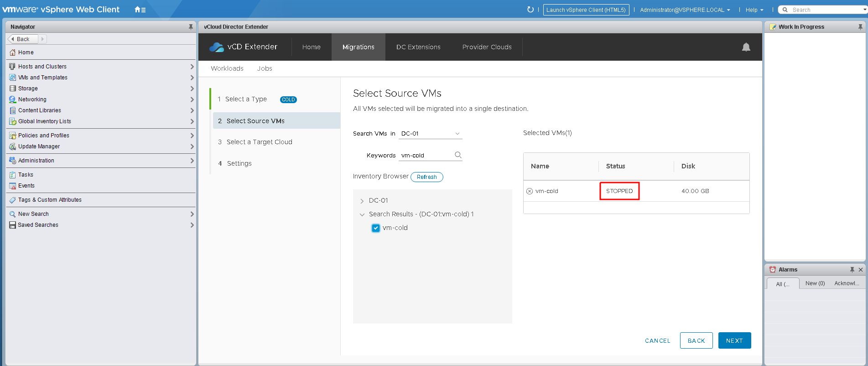Click the 40.00 GB disk cell
Image resolution: width=868 pixels, height=366 pixels.
[695, 191]
